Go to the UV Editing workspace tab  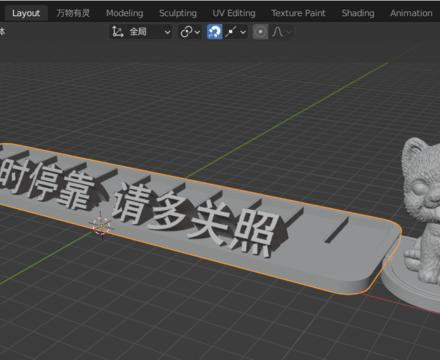(x=234, y=13)
